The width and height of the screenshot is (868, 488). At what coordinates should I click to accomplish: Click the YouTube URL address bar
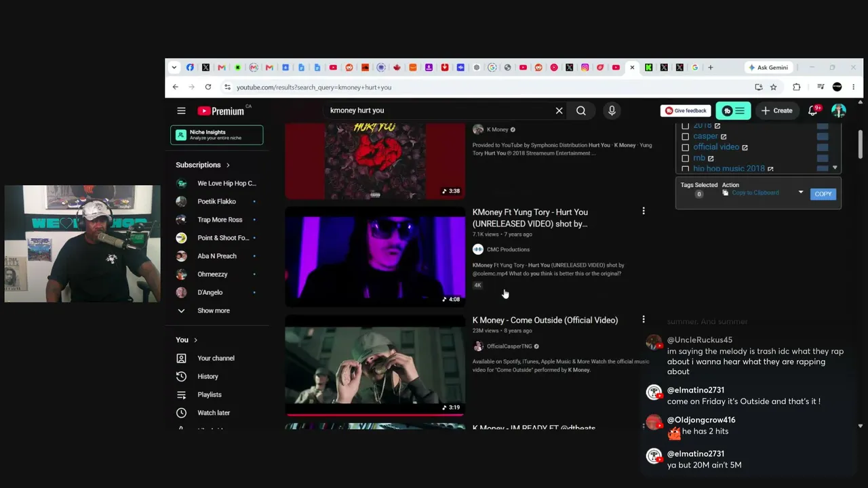tap(488, 87)
